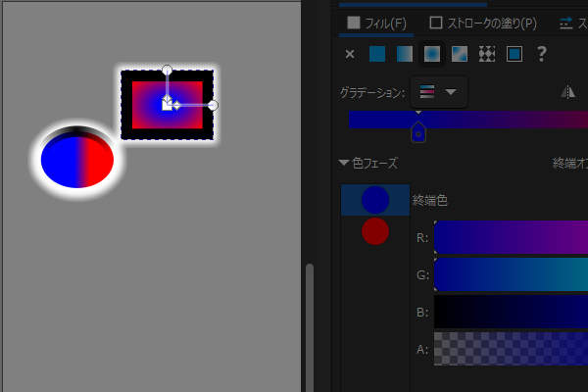Screen dimensions: 588x392
Task: Select the blue 終端色 stop swatch
Action: tap(375, 200)
